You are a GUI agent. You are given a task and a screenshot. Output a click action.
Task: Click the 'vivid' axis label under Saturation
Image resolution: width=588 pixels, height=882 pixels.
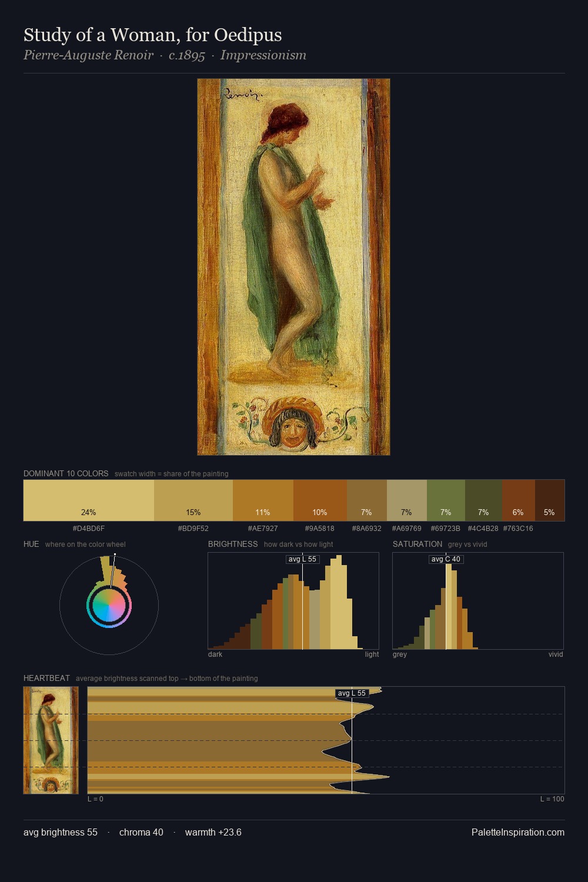[x=556, y=654]
